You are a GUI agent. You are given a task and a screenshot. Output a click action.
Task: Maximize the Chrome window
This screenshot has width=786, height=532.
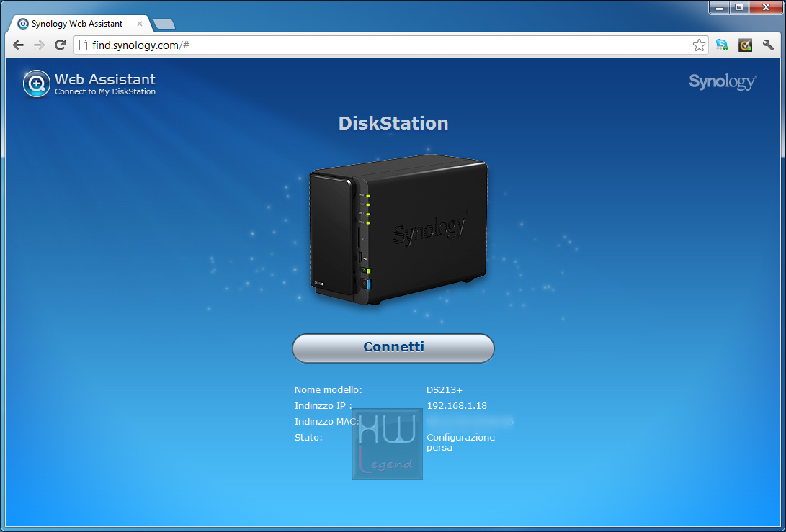point(739,7)
